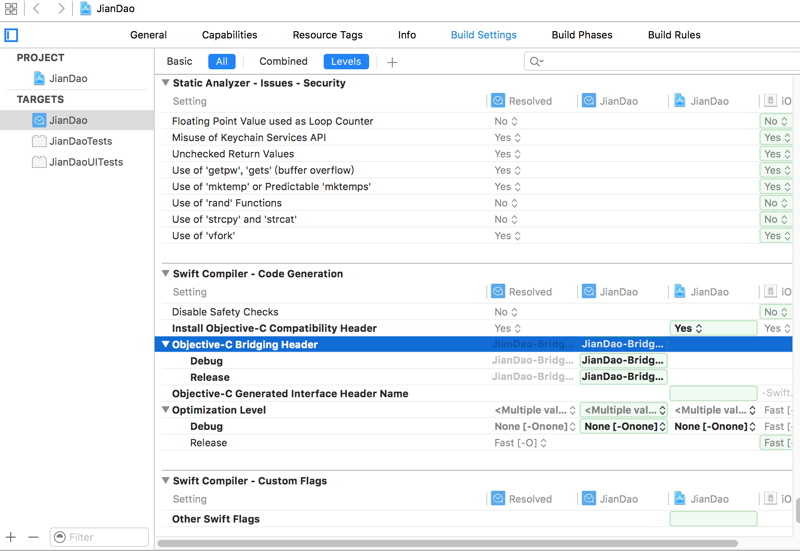This screenshot has height=551, width=800.
Task: Go forward with the right arrow
Action: click(x=61, y=9)
